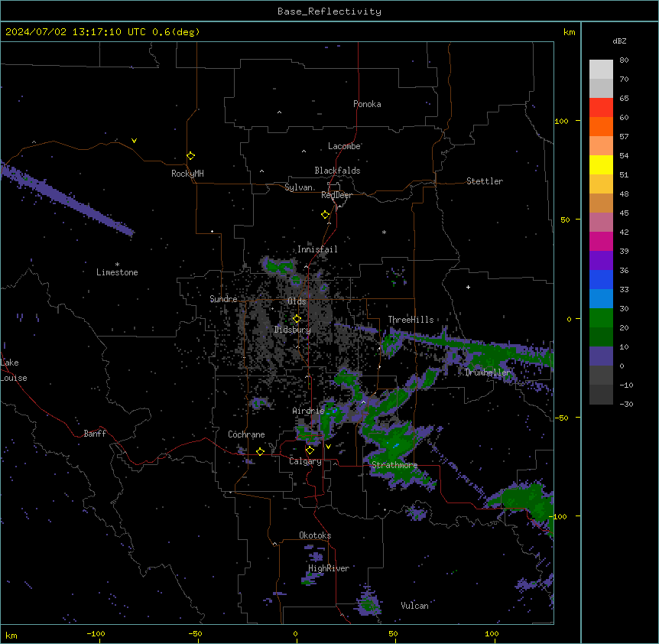Click the RedDeer city label
The width and height of the screenshot is (659, 644).
336,195
